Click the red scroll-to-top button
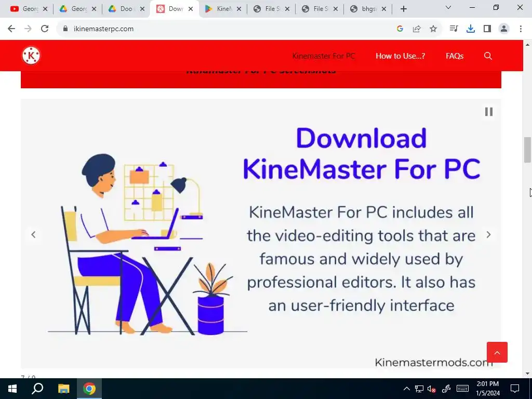 pos(497,352)
